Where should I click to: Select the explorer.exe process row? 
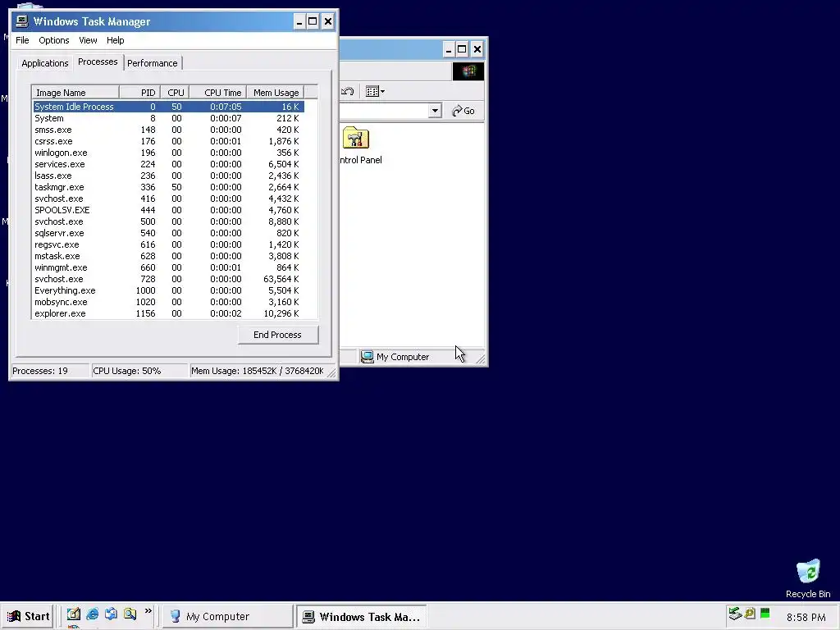(x=168, y=314)
